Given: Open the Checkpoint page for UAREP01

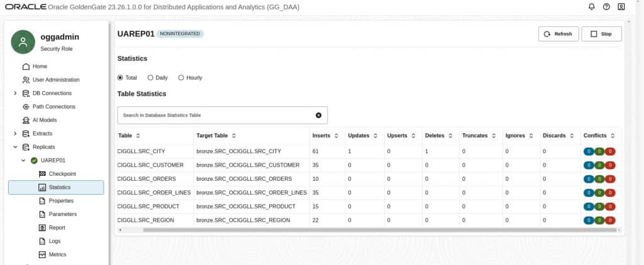Looking at the screenshot, I should point(62,173).
